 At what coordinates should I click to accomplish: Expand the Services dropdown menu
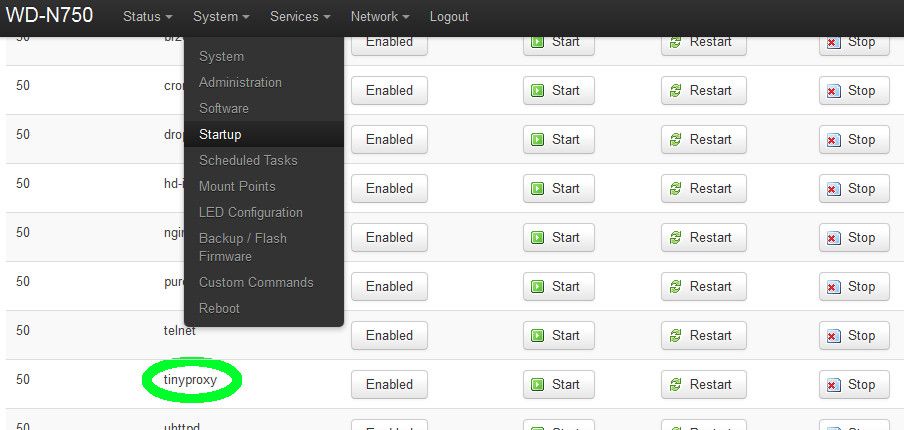(300, 17)
